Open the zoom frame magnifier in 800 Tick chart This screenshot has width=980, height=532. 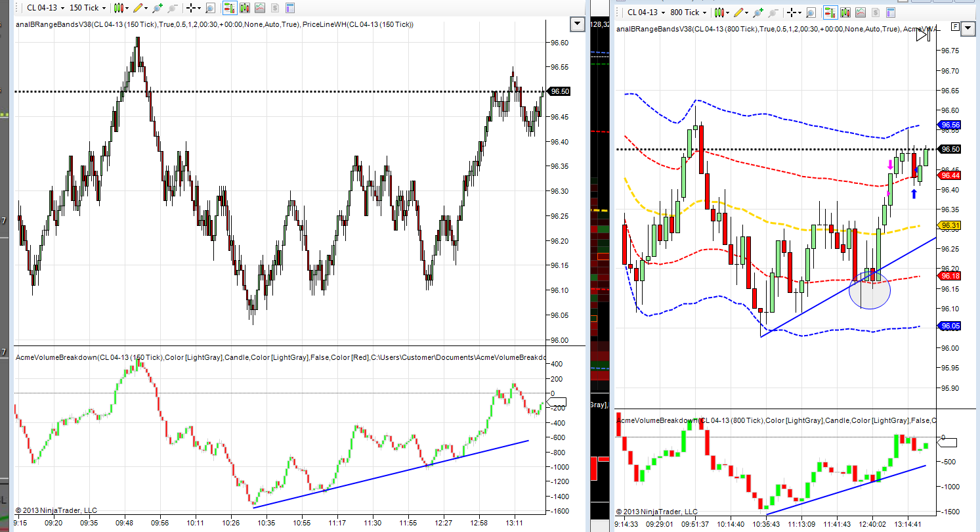(811, 12)
